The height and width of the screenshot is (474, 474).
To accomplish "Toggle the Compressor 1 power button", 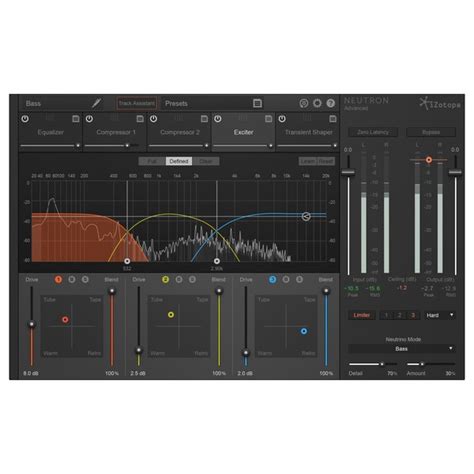I will coord(89,119).
